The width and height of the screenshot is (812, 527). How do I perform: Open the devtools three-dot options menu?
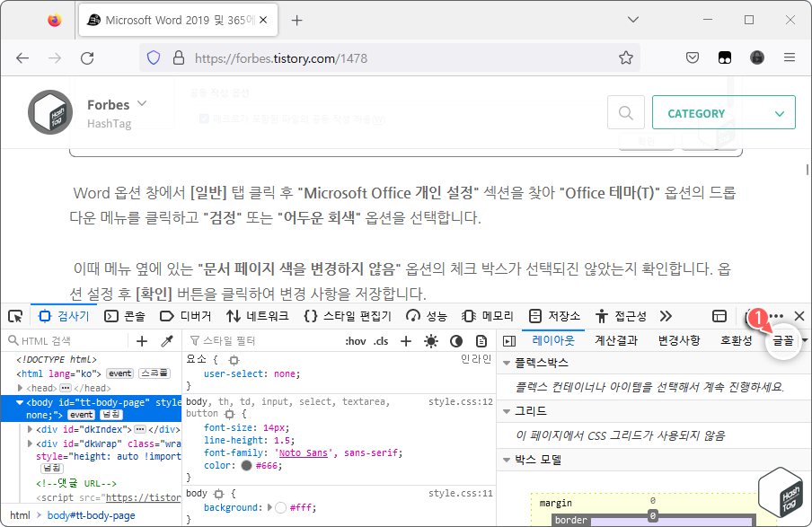click(776, 316)
